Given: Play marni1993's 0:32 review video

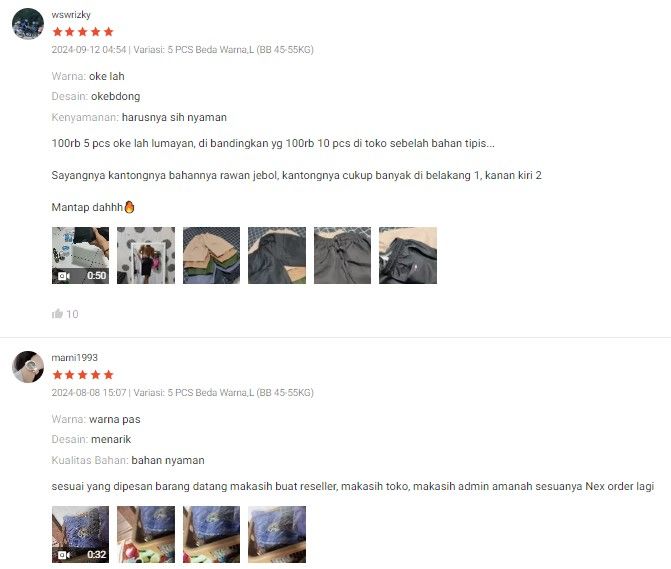Looking at the screenshot, I should pos(80,534).
